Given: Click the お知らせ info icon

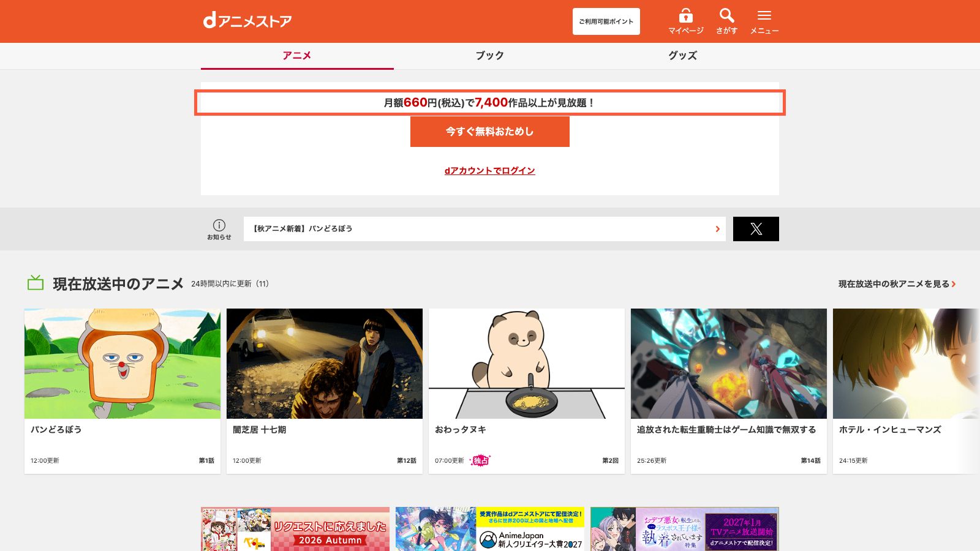Looking at the screenshot, I should coord(219,230).
